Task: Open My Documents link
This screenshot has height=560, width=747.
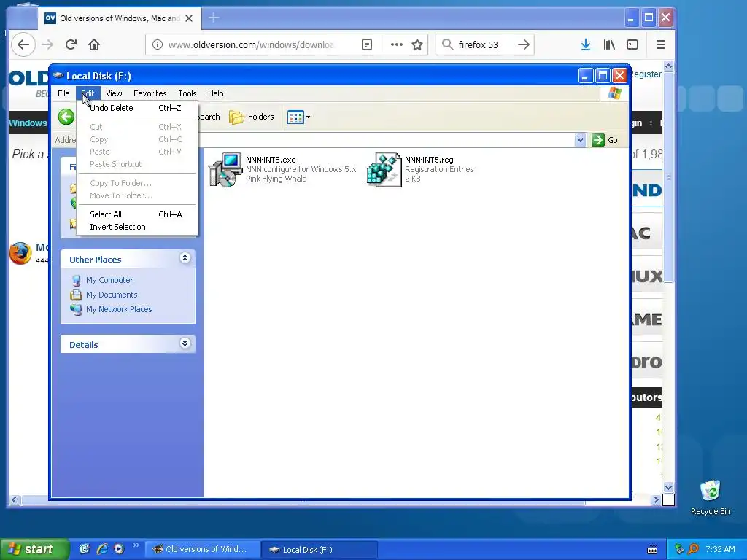Action: click(112, 295)
